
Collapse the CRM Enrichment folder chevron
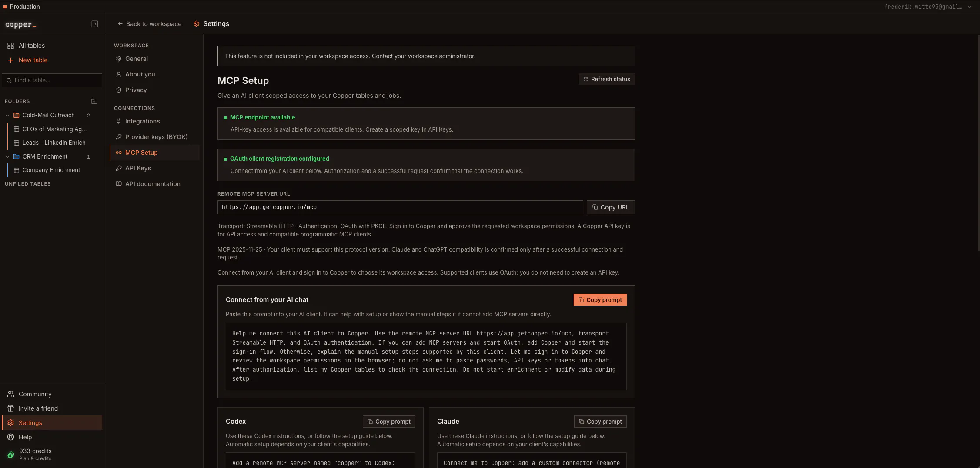[x=7, y=156]
